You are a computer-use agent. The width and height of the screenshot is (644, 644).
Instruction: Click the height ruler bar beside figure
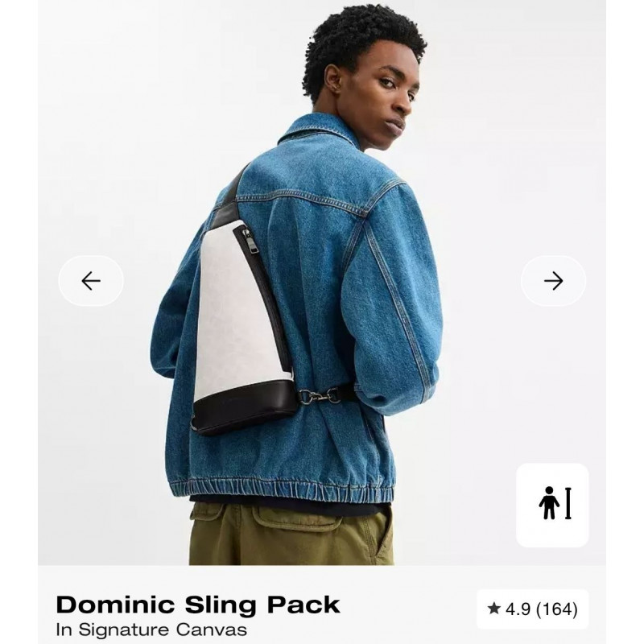[x=568, y=503]
